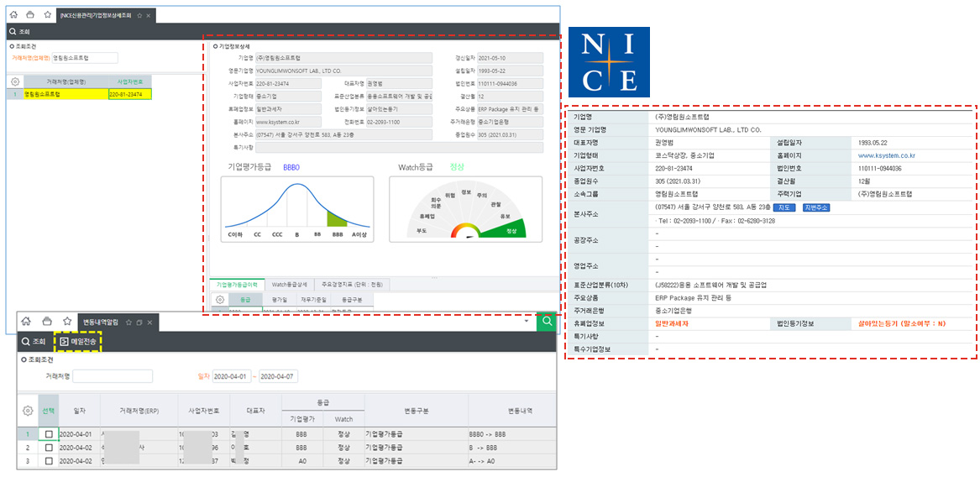Click the 거래처명 input in the 변동내역알림 window
The image size is (980, 477).
click(x=113, y=376)
